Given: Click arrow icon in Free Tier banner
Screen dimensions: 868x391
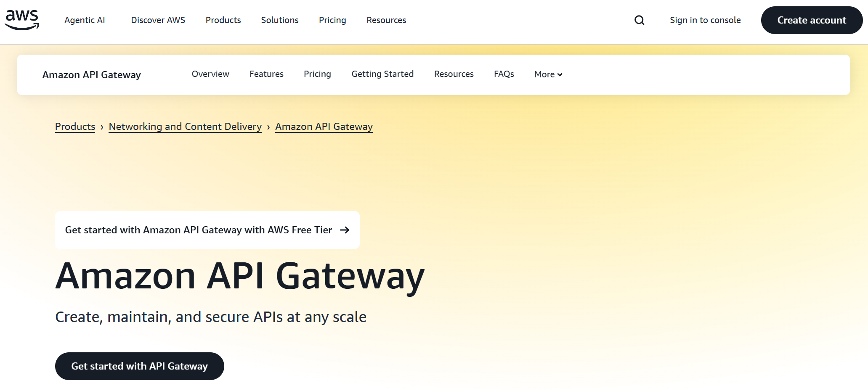Looking at the screenshot, I should [x=345, y=230].
